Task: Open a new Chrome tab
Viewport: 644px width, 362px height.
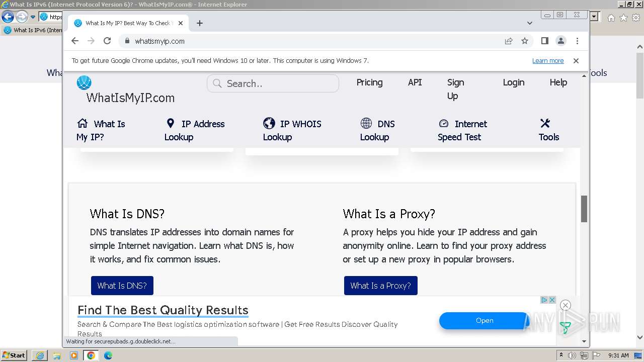Action: 200,23
